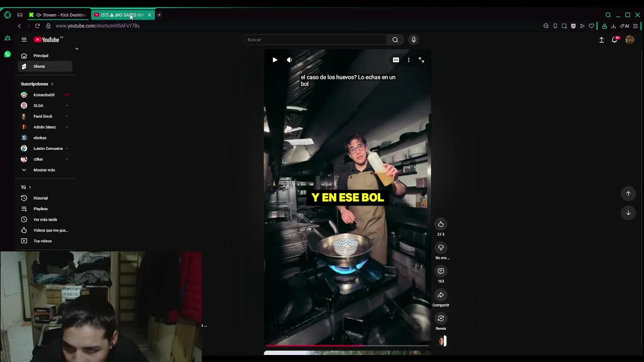
Task: Open the elxokas subscription channel
Action: [45, 138]
